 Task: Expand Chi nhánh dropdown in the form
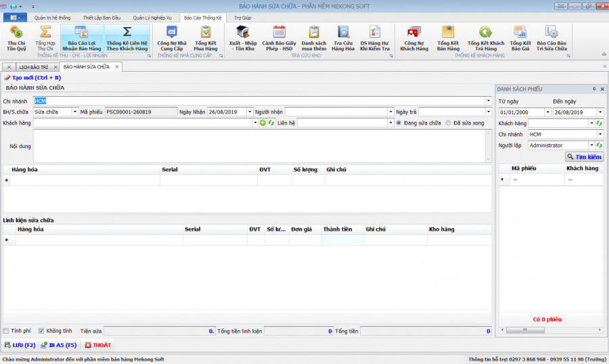click(x=488, y=101)
